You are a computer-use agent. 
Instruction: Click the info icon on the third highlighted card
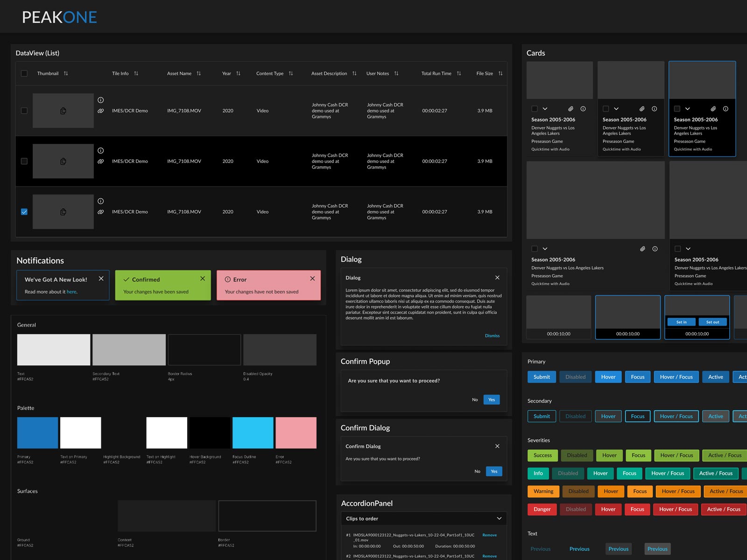click(726, 109)
